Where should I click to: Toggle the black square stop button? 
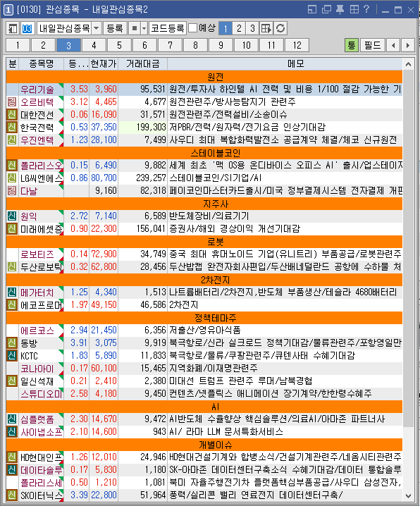[135, 28]
